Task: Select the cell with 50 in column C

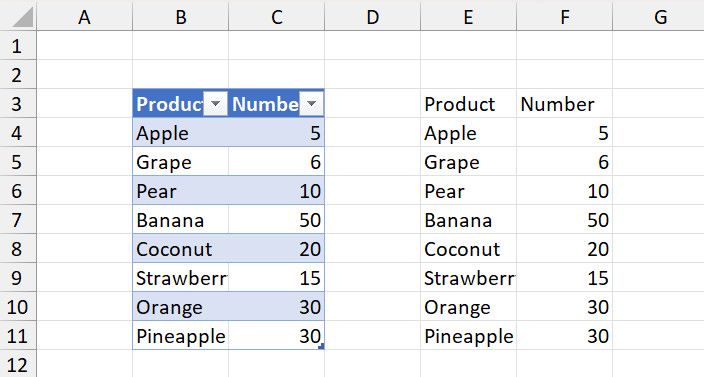Action: (x=277, y=220)
